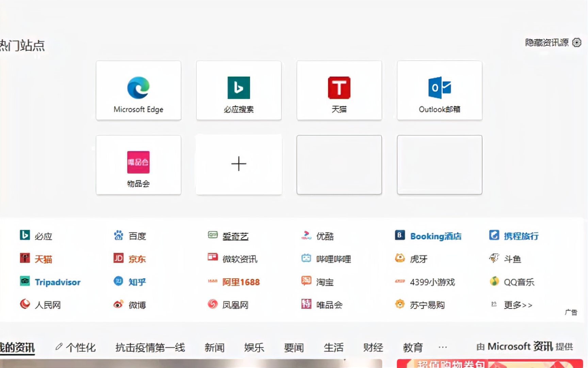Screen dimensions: 588x368
Task: Open the 唯品会 top site tile
Action: [x=138, y=165]
